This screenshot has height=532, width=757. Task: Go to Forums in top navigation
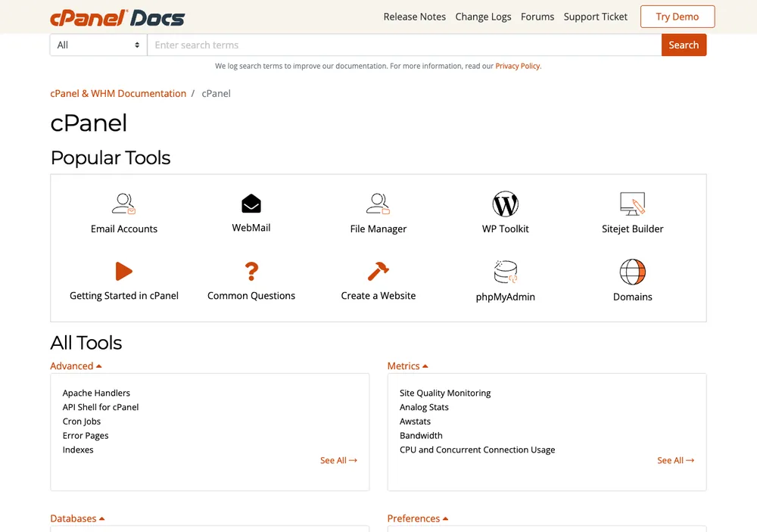pyautogui.click(x=537, y=17)
